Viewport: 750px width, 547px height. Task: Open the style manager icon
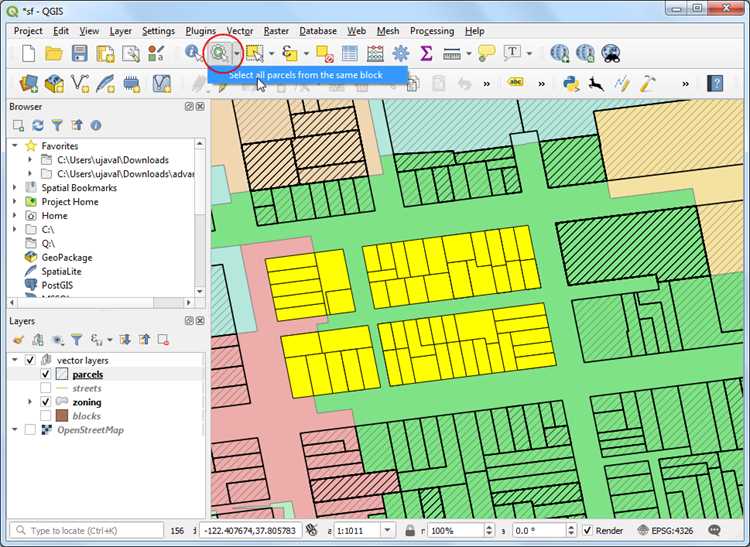click(156, 54)
